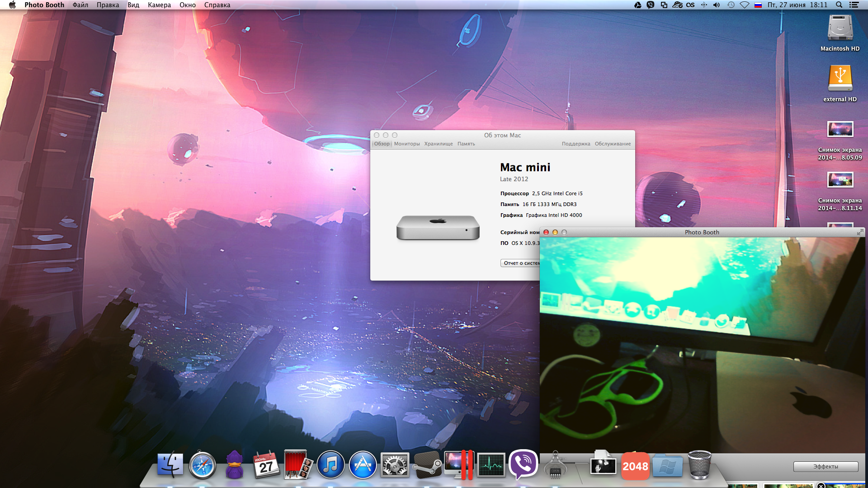Click the Эффекты button
Screen dimensions: 868x488
click(x=826, y=466)
